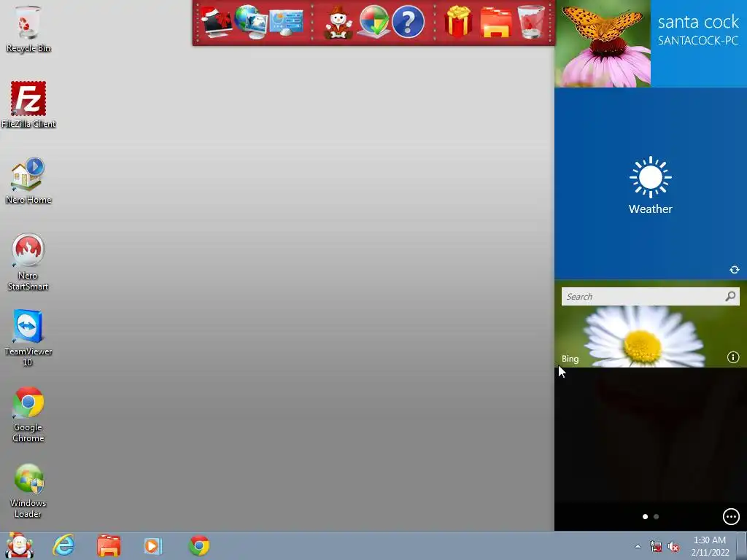Click the butterfly user picture tile
Viewport: 747px width, 560px height.
pyautogui.click(x=602, y=43)
